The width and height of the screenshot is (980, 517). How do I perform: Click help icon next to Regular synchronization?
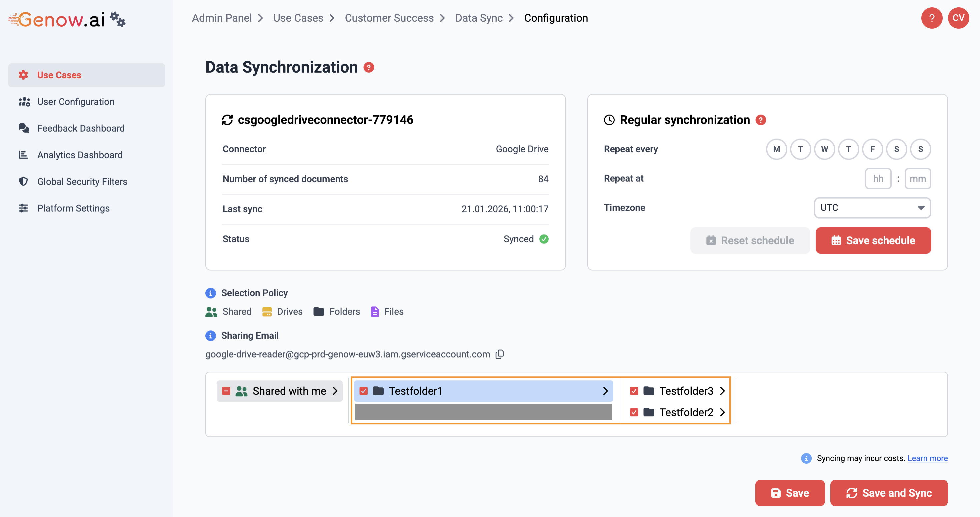pyautogui.click(x=760, y=120)
